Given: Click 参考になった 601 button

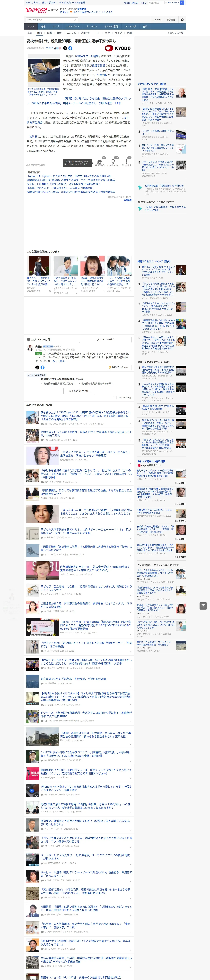Looking at the screenshot, I should click(x=119, y=367).
